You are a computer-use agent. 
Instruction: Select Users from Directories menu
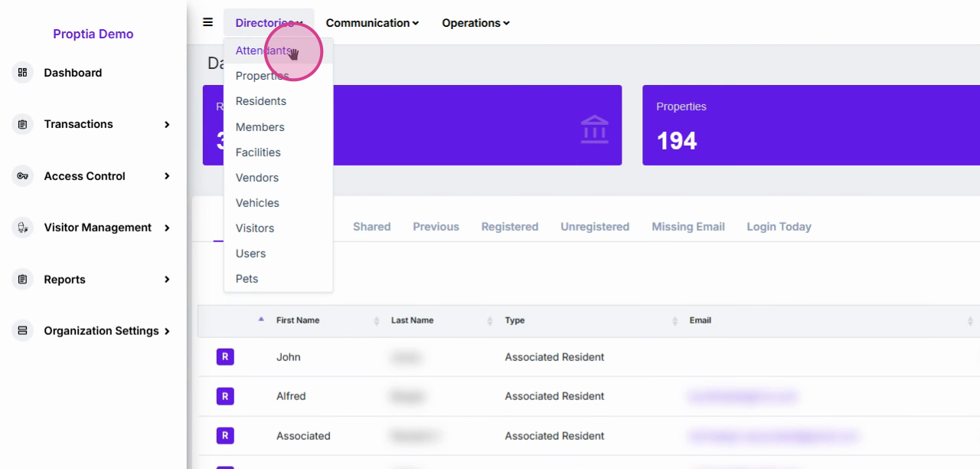point(278,254)
